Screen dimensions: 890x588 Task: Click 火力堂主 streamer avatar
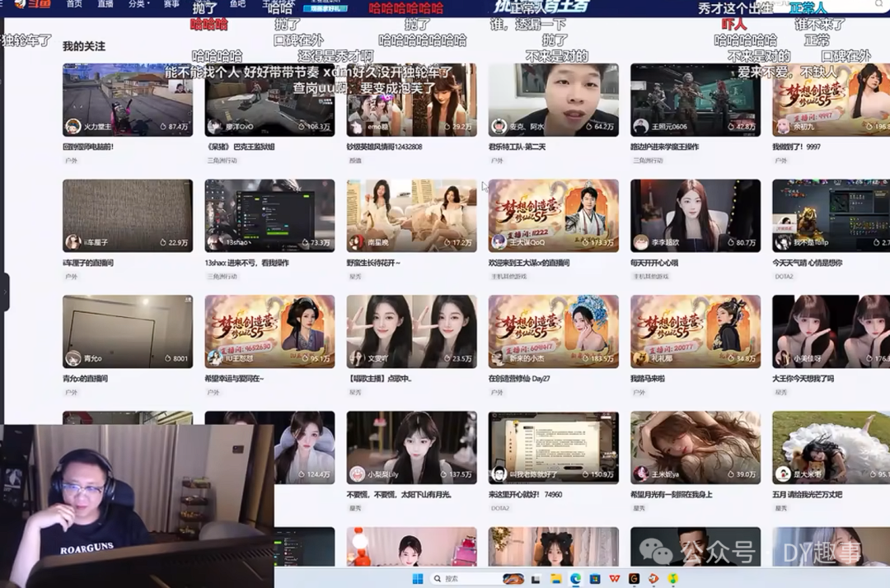pyautogui.click(x=73, y=126)
